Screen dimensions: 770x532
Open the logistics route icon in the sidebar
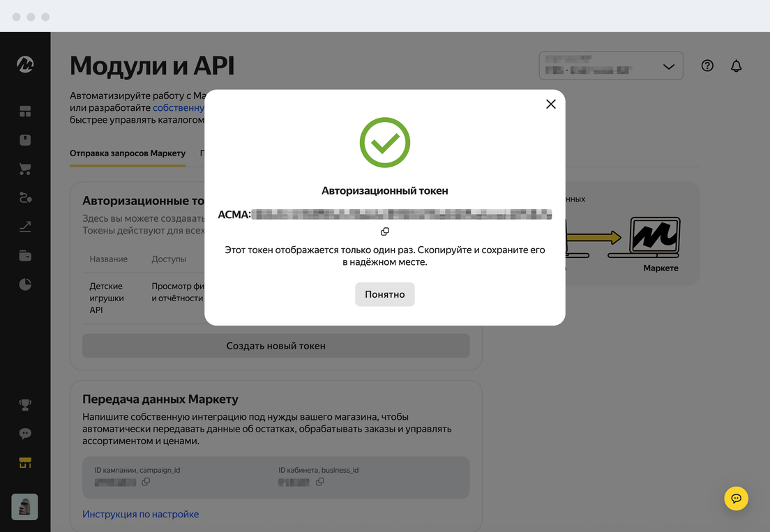click(x=25, y=198)
